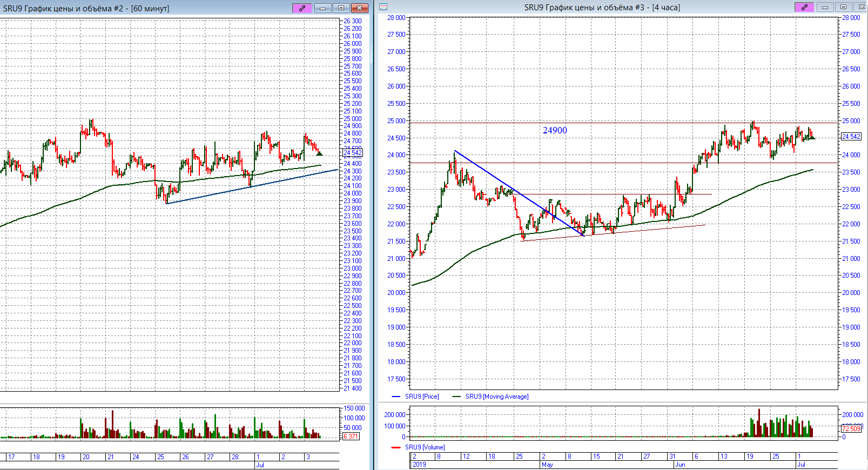Maximize the 4-hour chart window
Viewport: 868px width, 470px height.
tap(843, 7)
